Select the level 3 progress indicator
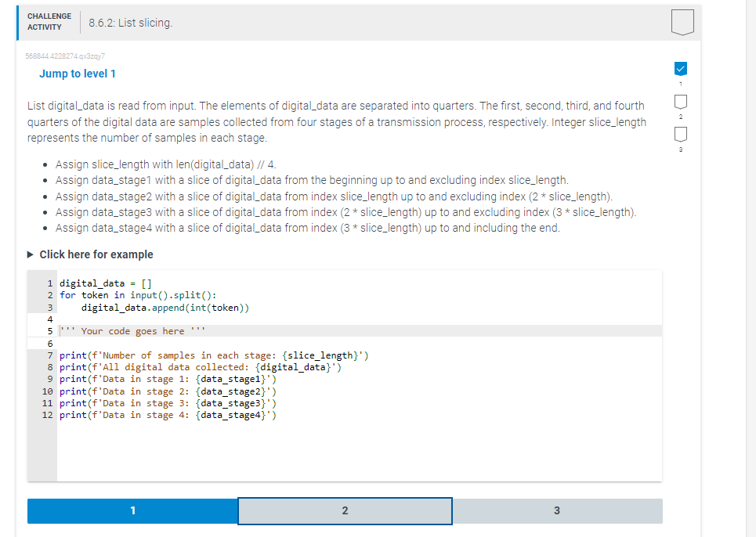Viewport: 756px width, 537px height. pos(680,135)
